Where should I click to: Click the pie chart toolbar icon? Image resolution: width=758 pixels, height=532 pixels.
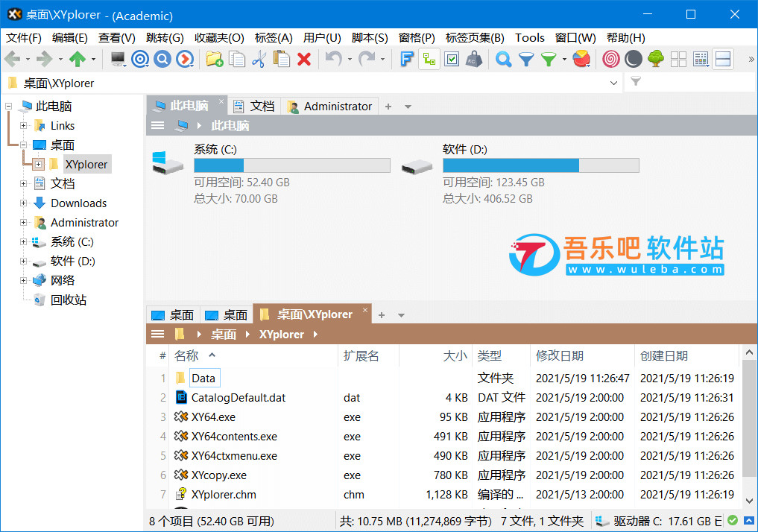[x=581, y=60]
